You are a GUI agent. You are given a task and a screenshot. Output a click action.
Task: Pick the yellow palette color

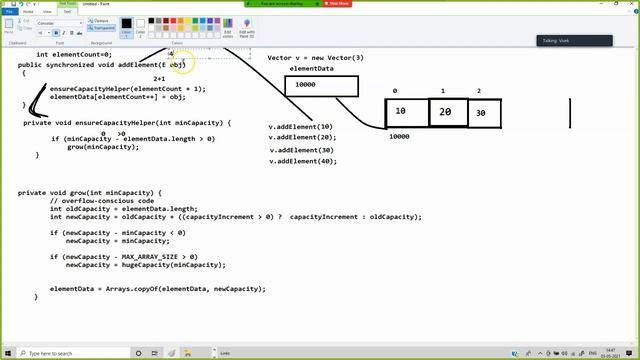[188, 20]
